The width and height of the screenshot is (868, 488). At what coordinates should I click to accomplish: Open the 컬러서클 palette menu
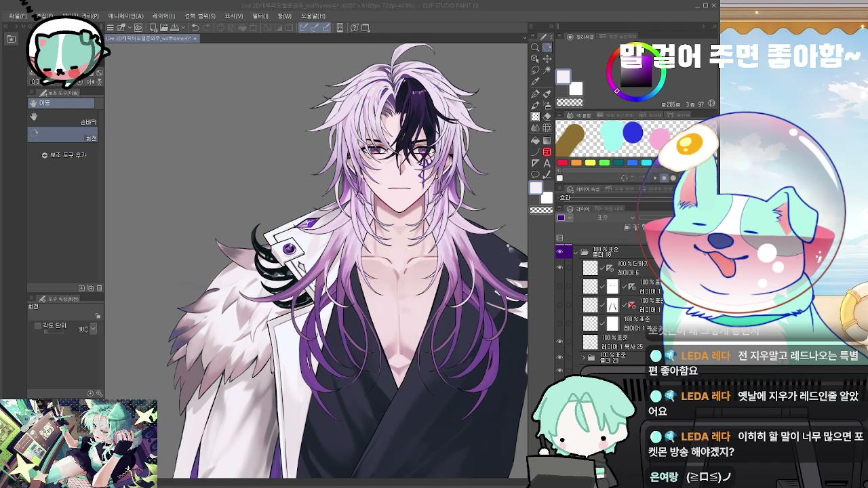[560, 37]
